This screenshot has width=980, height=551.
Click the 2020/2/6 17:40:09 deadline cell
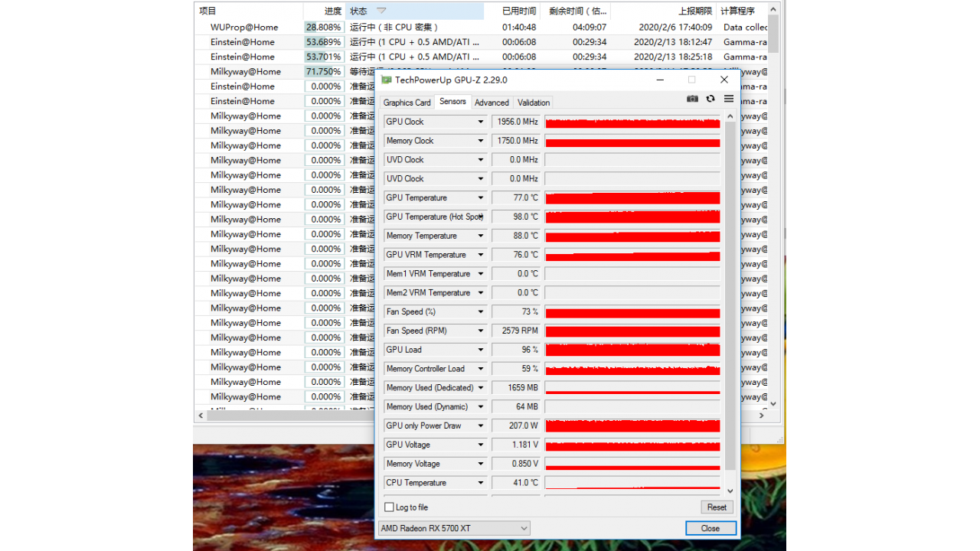click(675, 28)
